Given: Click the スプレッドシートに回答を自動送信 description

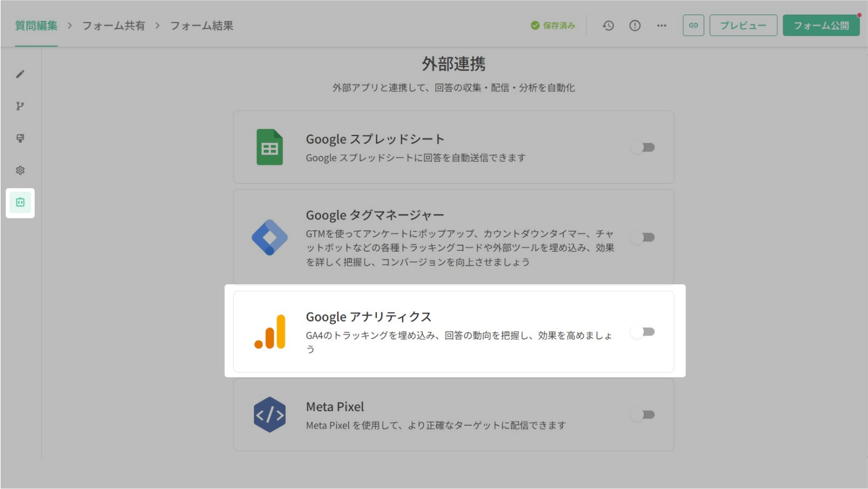Looking at the screenshot, I should (x=416, y=158).
